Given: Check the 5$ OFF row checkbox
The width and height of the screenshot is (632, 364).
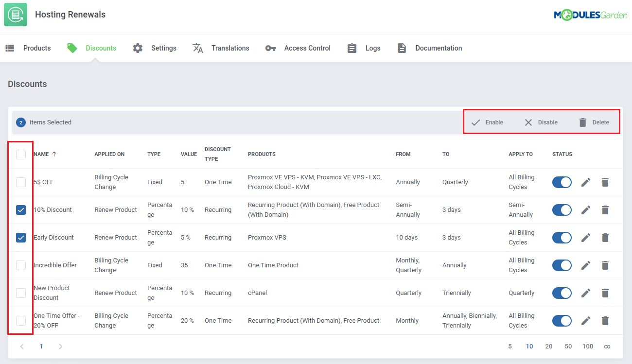Looking at the screenshot, I should [21, 182].
